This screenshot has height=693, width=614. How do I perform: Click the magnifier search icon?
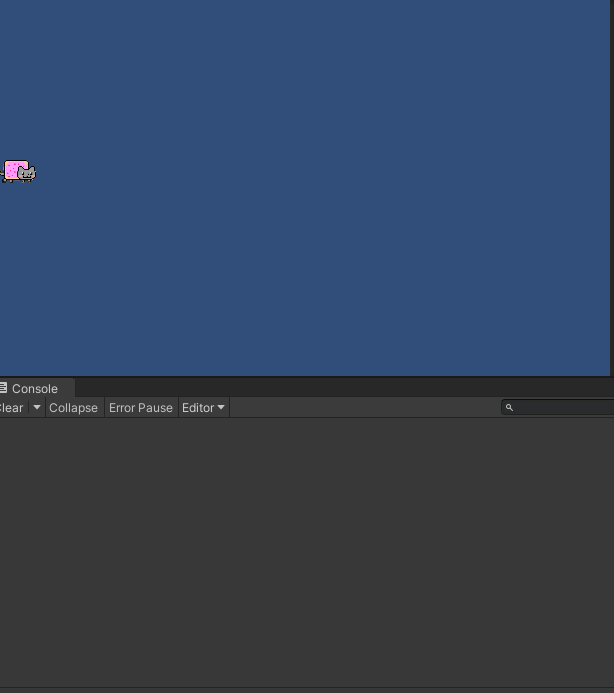(509, 407)
